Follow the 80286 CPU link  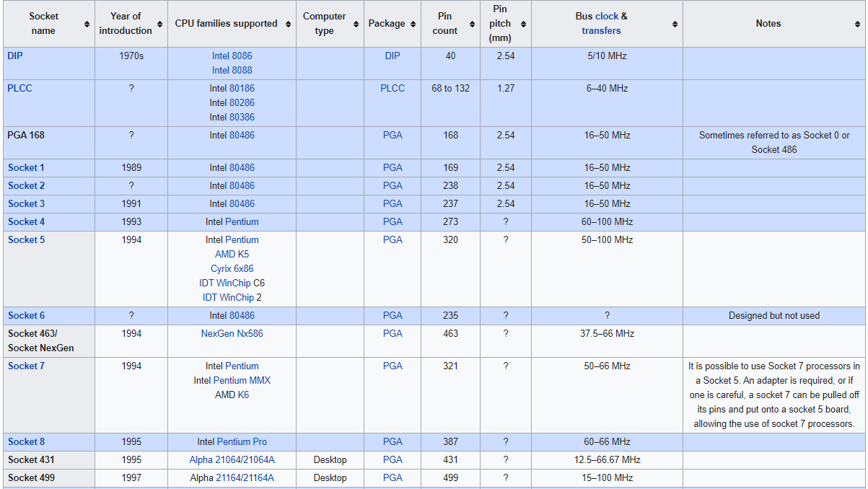[242, 102]
